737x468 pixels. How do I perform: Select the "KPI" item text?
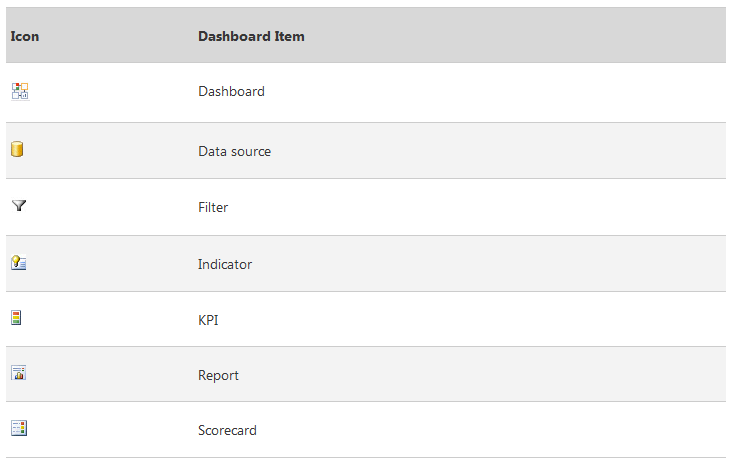click(208, 321)
